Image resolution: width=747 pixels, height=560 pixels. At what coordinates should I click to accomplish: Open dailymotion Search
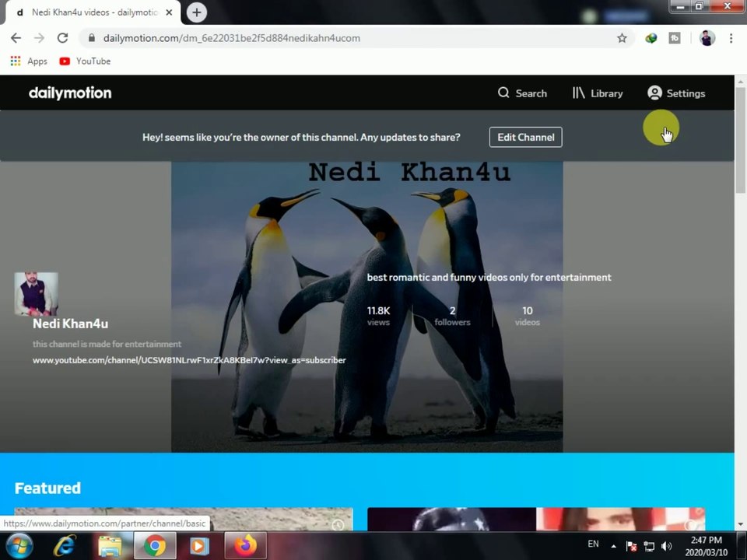tap(522, 93)
